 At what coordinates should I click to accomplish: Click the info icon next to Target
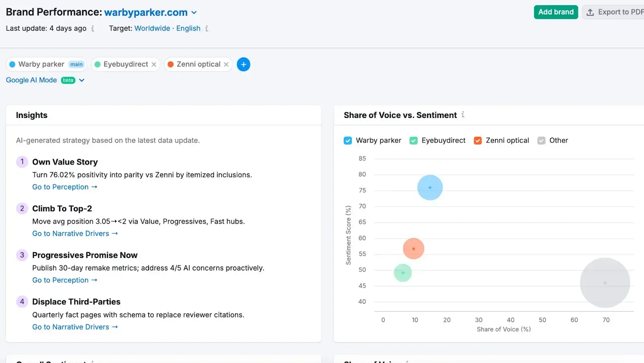click(208, 29)
